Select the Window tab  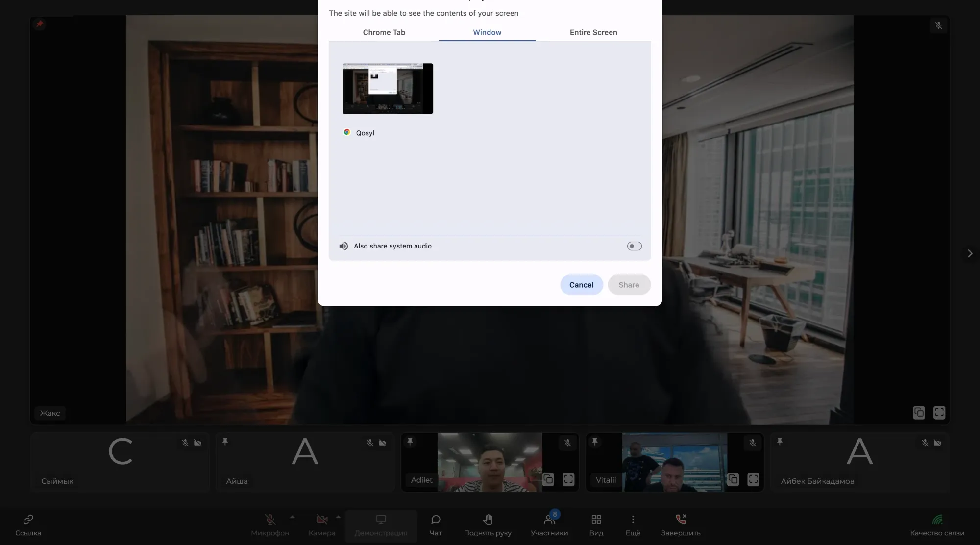click(x=487, y=32)
